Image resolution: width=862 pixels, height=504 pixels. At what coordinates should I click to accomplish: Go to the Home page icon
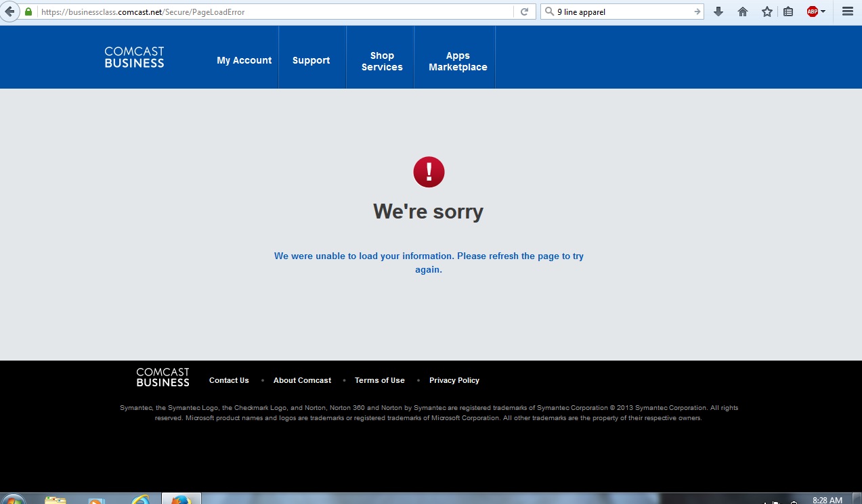(x=743, y=12)
